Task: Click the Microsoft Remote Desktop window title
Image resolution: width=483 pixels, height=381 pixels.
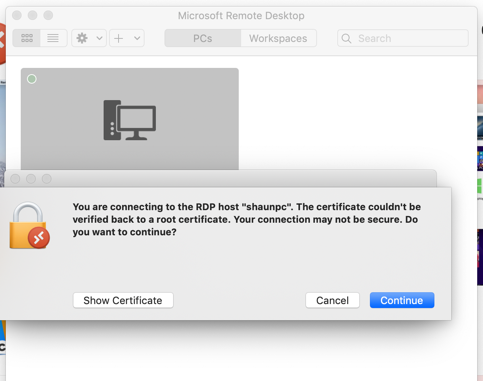Action: 241,16
